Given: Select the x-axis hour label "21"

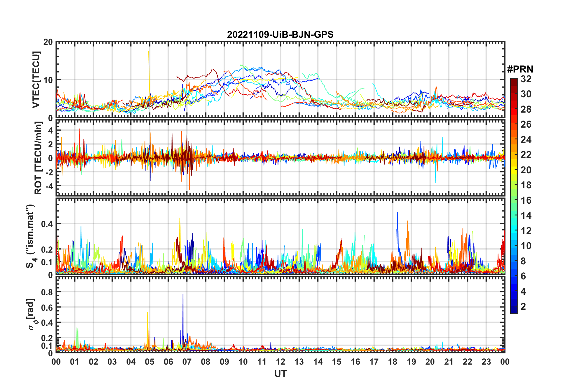Looking at the screenshot, I should pyautogui.click(x=449, y=362).
